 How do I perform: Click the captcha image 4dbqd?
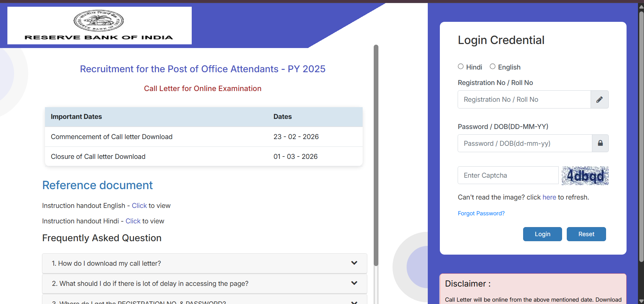[x=585, y=176]
